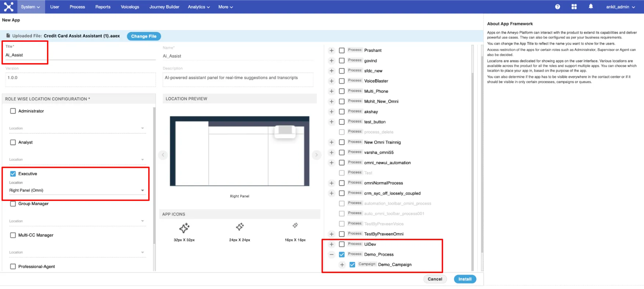Open the System menu
Viewport: 644px width, 289px height.
[30, 7]
